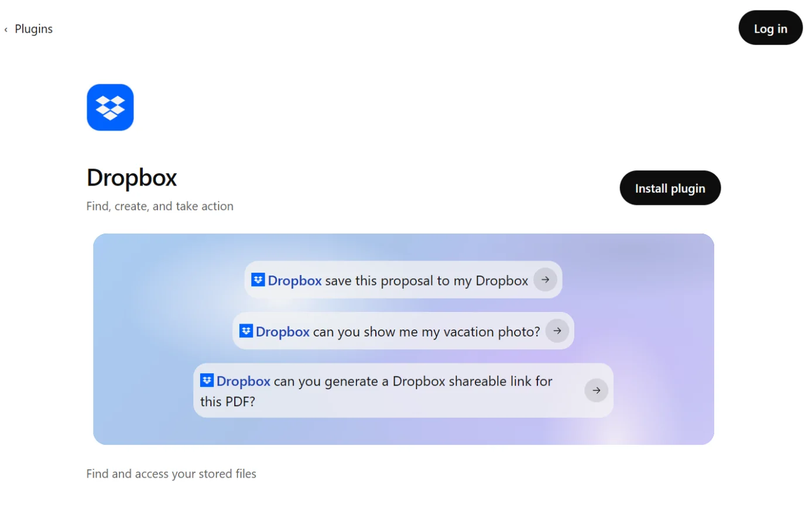Screen dimensions: 812x508
Task: Click the large Dropbox app logo
Action: [110, 107]
